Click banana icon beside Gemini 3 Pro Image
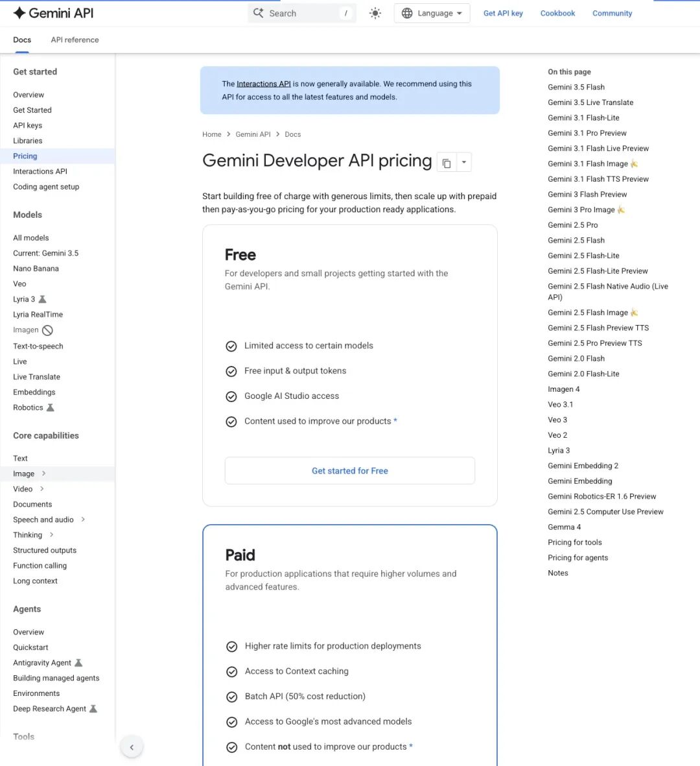This screenshot has height=766, width=700. point(621,209)
